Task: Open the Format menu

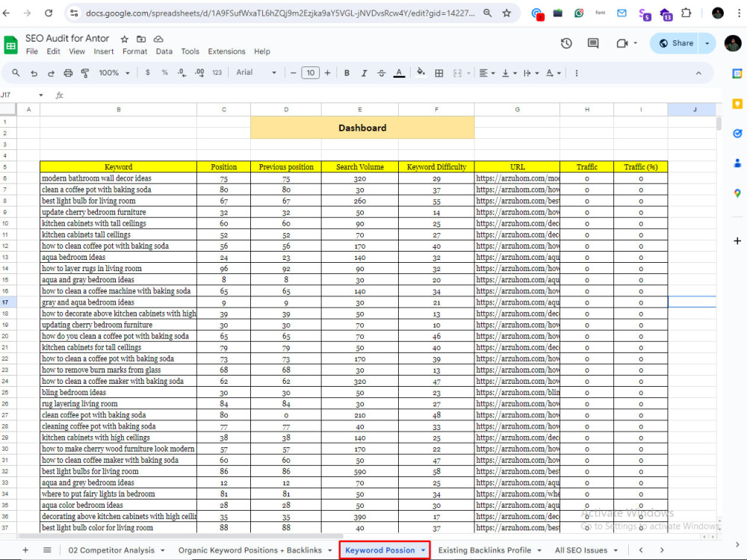Action: 134,52
